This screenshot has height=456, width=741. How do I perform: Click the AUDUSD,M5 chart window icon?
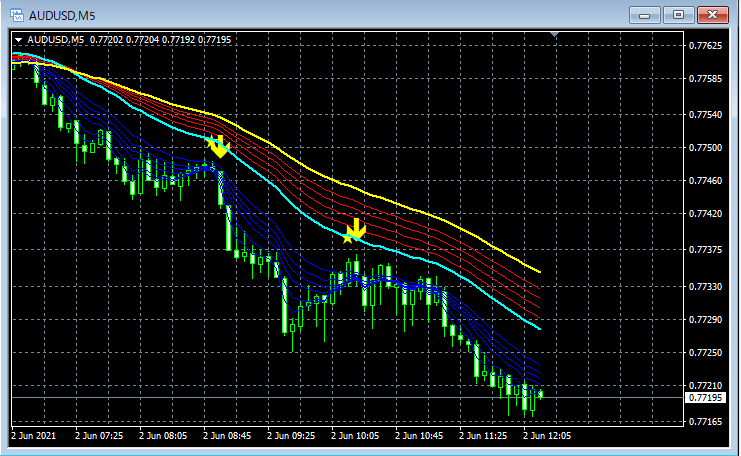click(x=17, y=15)
